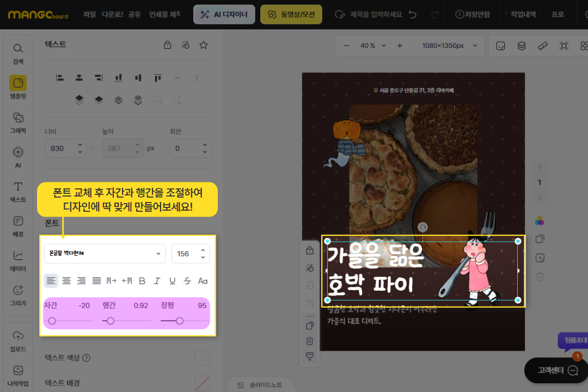Image resolution: width=588 pixels, height=392 pixels.
Task: Open the 40% zoom level dropdown
Action: pos(372,46)
